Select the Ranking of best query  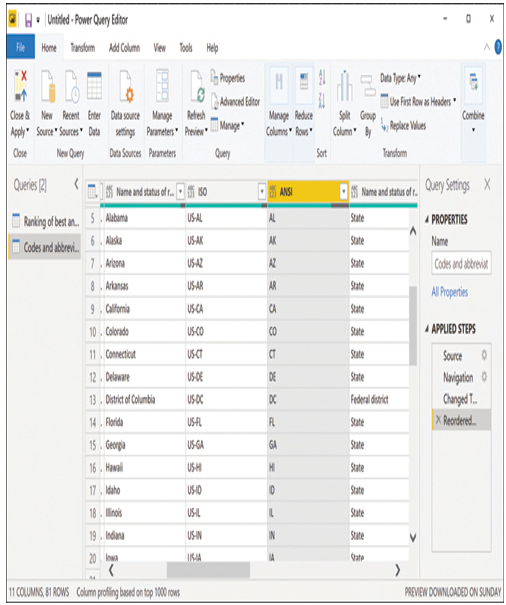45,221
